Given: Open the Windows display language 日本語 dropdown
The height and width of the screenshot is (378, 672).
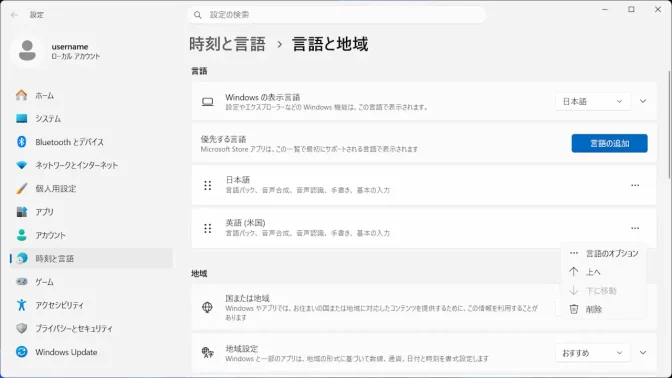Looking at the screenshot, I should tap(592, 102).
